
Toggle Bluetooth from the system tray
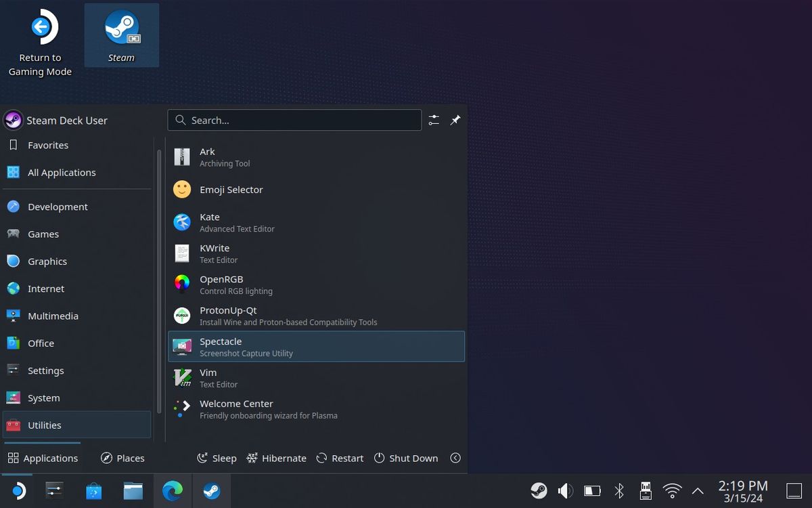tap(619, 490)
